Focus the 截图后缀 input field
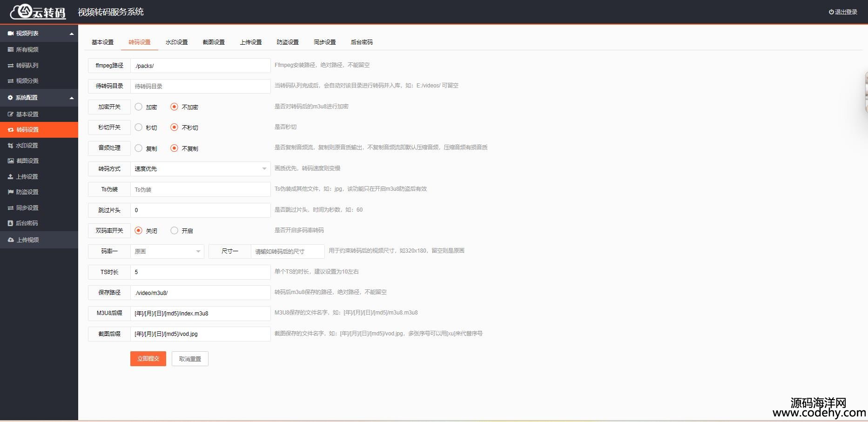This screenshot has width=868, height=422. click(x=200, y=334)
